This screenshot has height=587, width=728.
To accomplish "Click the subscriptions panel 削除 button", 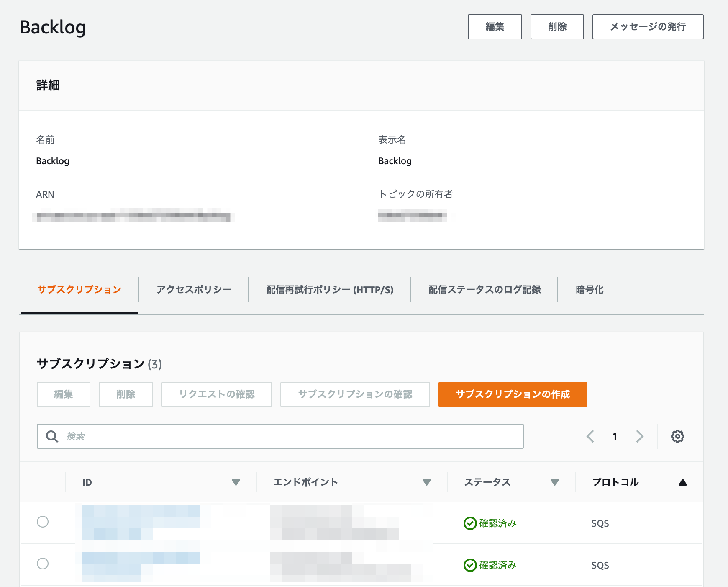I will click(x=126, y=394).
